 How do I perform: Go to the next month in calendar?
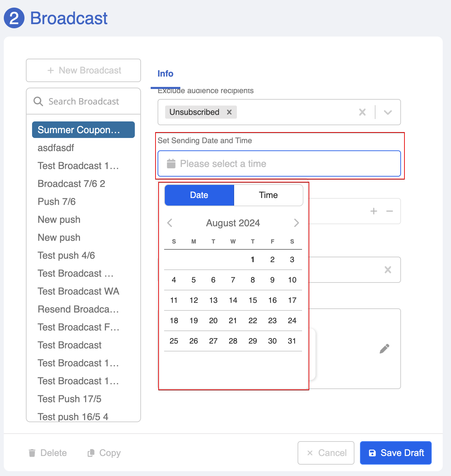pos(296,223)
